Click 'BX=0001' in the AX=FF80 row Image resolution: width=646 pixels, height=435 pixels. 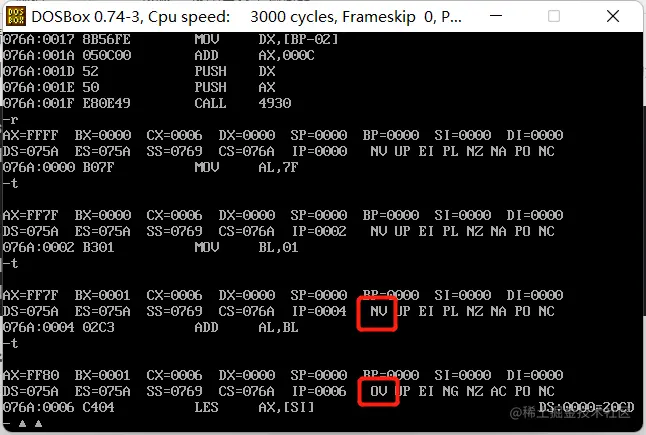[102, 375]
